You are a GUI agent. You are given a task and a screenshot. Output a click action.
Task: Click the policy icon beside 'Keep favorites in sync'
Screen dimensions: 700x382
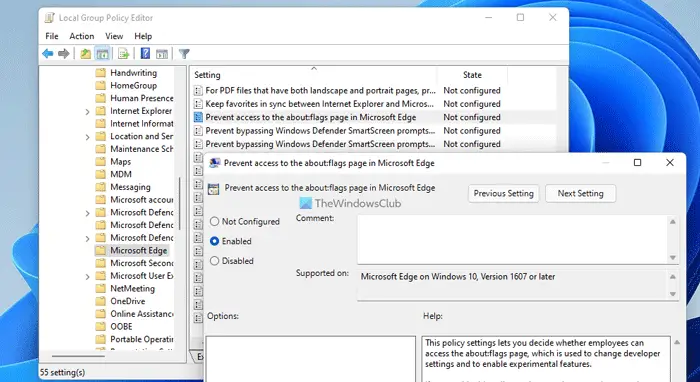pos(198,104)
